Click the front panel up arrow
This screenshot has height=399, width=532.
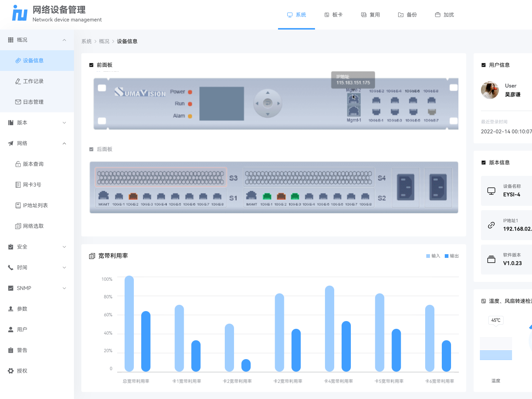268,93
